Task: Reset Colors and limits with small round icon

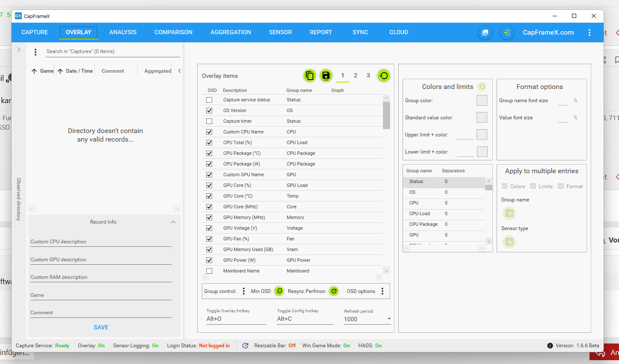Action: [x=482, y=86]
